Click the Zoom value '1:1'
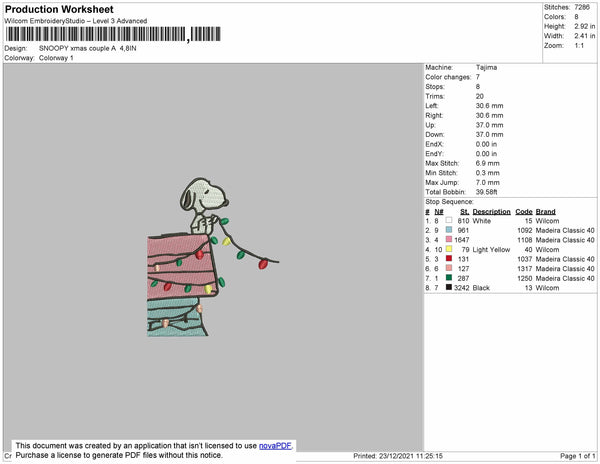 point(579,46)
